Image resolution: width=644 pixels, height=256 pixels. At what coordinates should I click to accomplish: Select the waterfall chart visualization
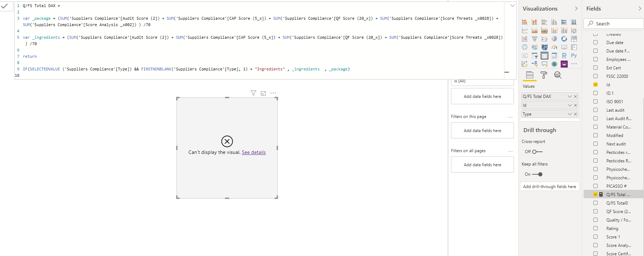pyautogui.click(x=524, y=39)
